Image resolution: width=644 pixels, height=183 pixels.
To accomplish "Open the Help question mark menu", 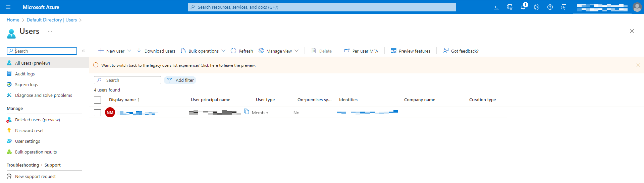I will 550,7.
